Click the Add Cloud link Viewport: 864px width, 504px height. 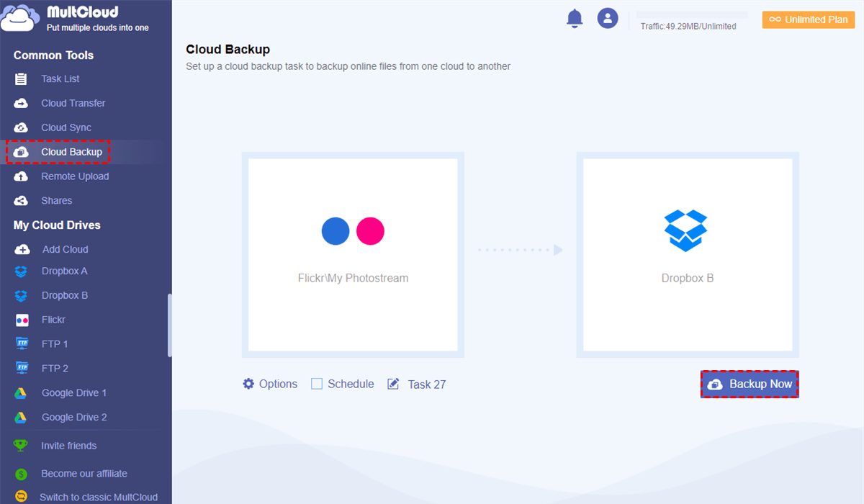66,250
